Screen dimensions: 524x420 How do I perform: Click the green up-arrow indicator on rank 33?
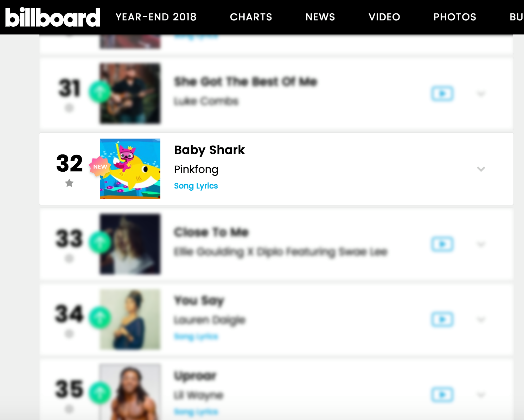(x=100, y=242)
